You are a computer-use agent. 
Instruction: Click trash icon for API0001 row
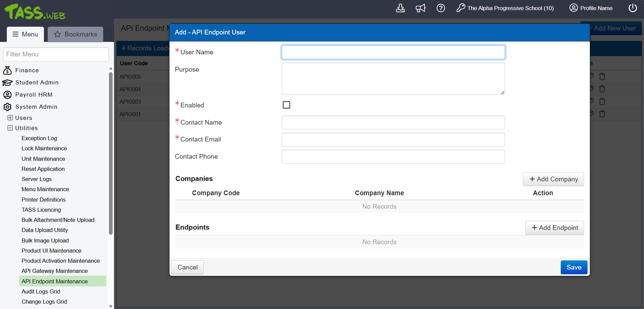602,114
